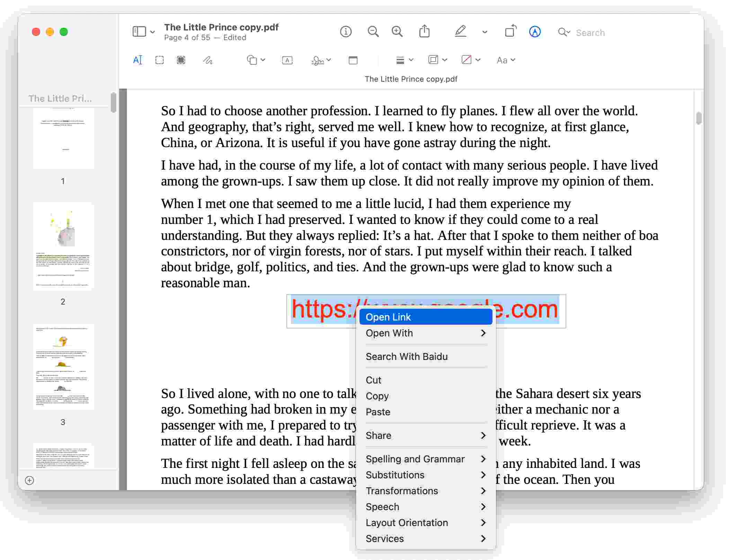Screen dimensions: 737x560
Task: Select the Sketch tool
Action: [x=207, y=60]
